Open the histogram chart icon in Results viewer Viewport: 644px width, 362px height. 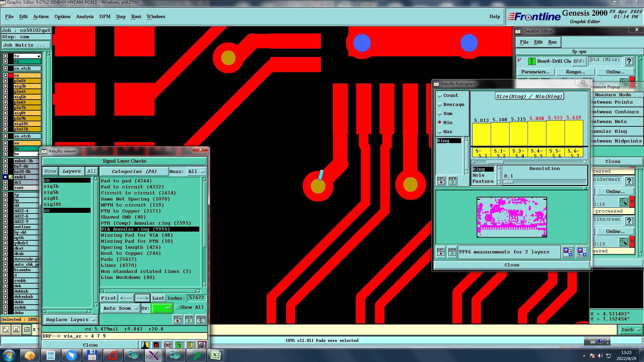click(202, 345)
